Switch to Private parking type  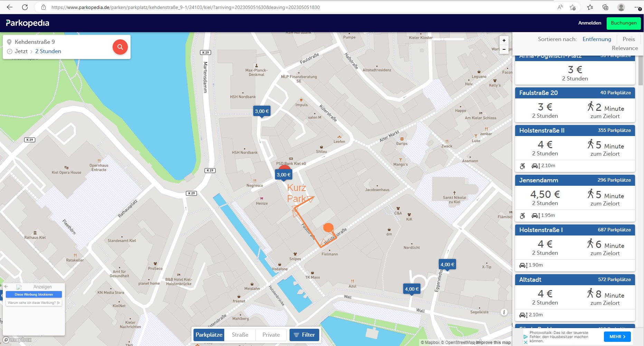click(271, 335)
